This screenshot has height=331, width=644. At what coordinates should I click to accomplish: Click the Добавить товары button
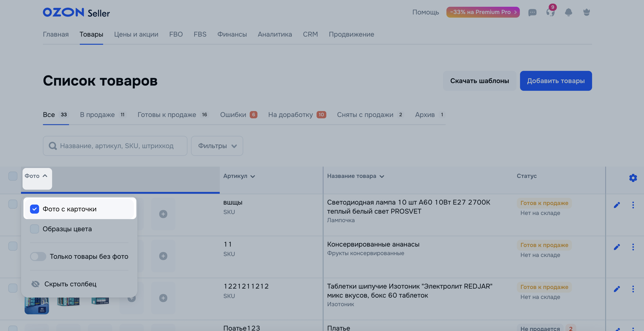[x=555, y=81]
